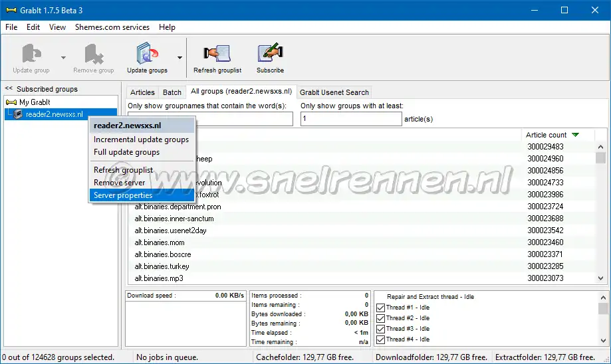Viewport: 611px width, 364px height.
Task: Click the Update group toolbar icon
Action: pyautogui.click(x=31, y=53)
